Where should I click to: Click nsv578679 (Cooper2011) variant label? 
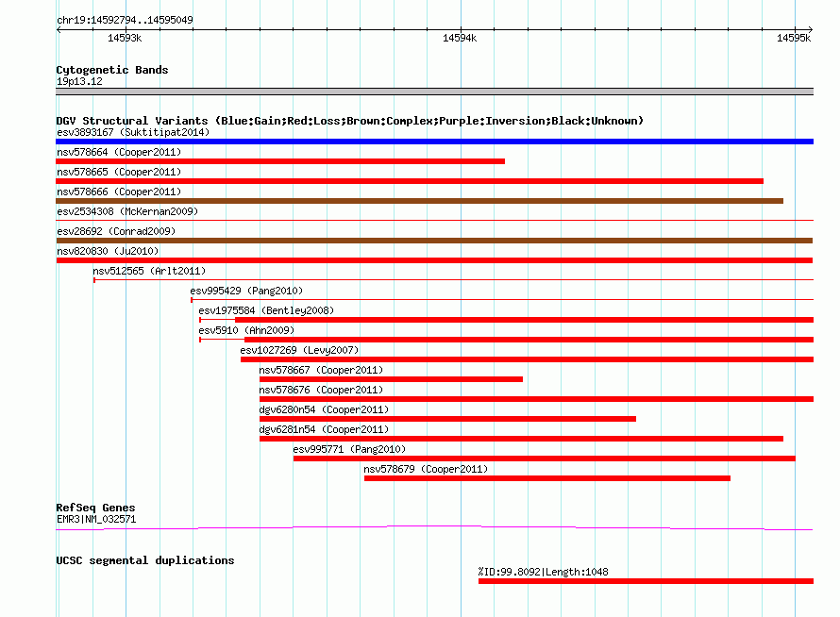[426, 469]
